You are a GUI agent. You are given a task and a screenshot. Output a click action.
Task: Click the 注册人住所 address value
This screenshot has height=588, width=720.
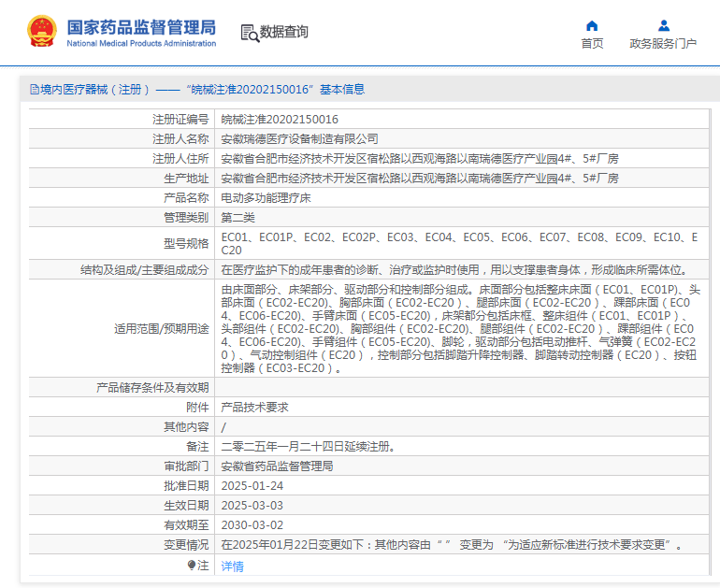[420, 159]
